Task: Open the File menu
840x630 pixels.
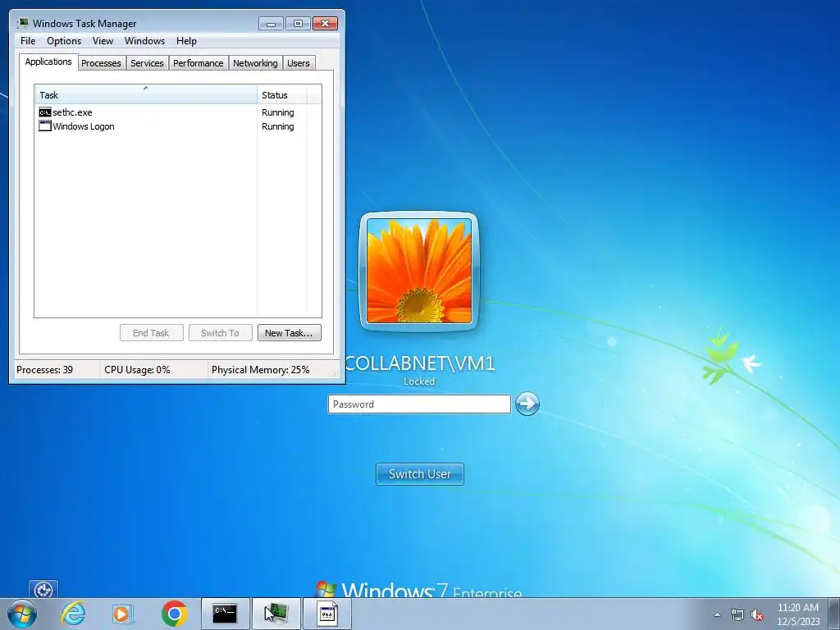Action: pos(28,41)
